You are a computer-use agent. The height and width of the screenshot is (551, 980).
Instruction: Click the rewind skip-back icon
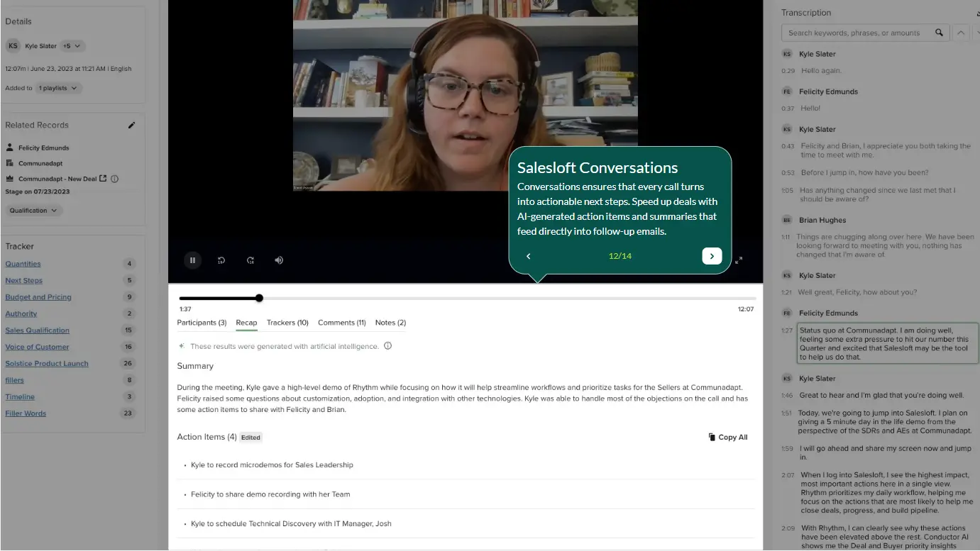221,260
